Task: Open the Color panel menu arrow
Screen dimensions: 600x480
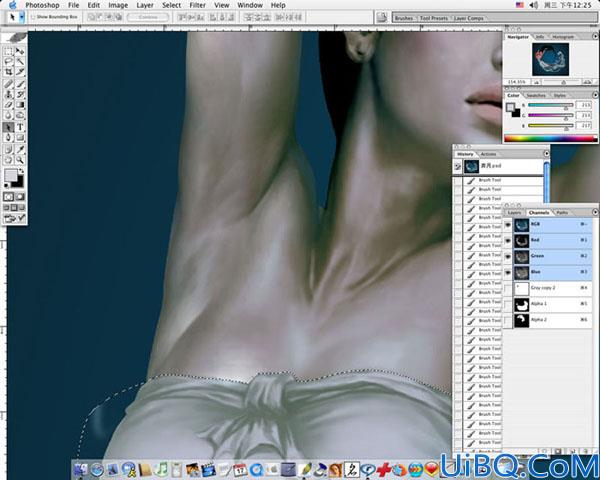Action: point(595,95)
